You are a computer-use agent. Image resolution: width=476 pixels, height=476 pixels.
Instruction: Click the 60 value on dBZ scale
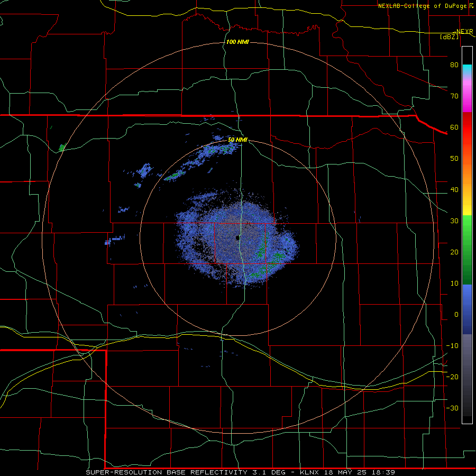click(x=454, y=127)
